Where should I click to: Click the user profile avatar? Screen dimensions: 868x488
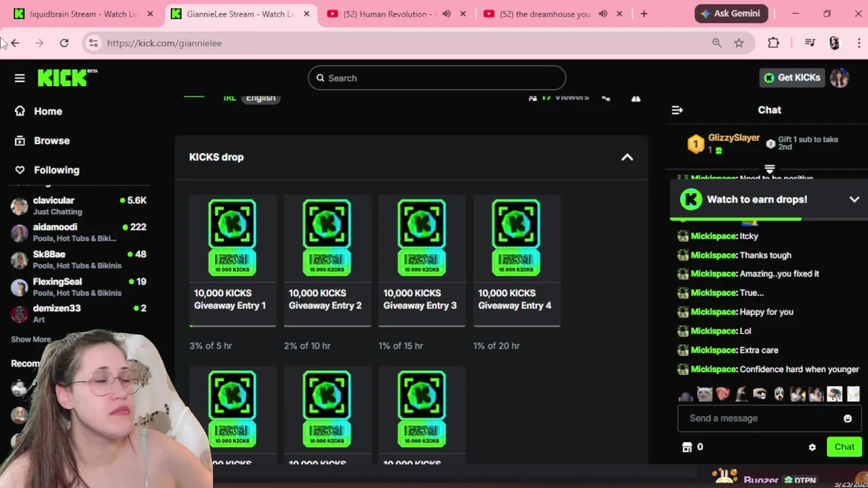click(x=840, y=78)
